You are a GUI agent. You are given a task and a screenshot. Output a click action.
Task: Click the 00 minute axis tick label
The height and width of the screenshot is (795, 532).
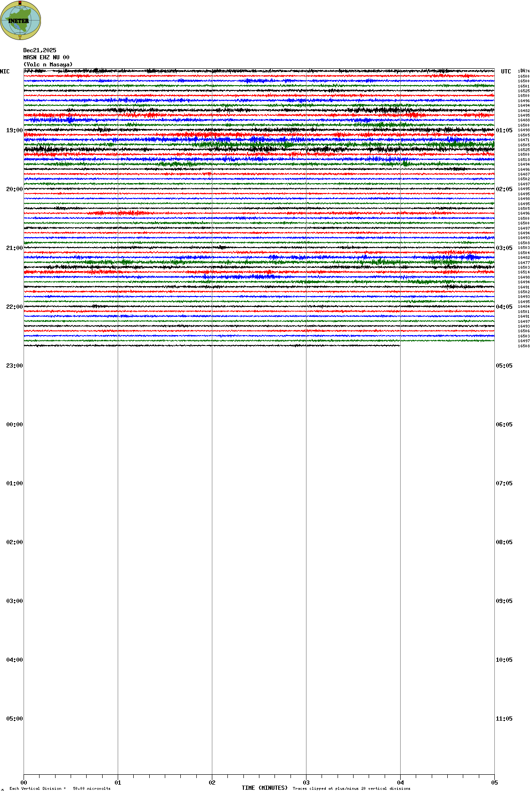[24, 783]
